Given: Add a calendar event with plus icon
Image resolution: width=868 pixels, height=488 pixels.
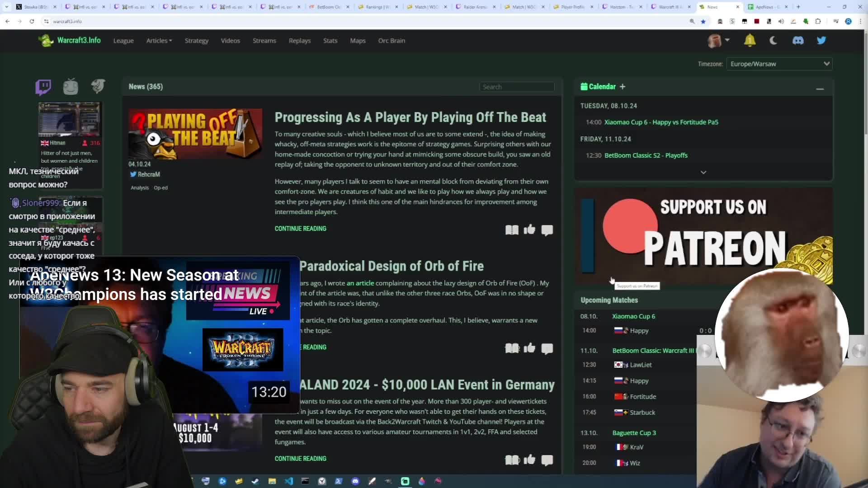Looking at the screenshot, I should coord(623,86).
